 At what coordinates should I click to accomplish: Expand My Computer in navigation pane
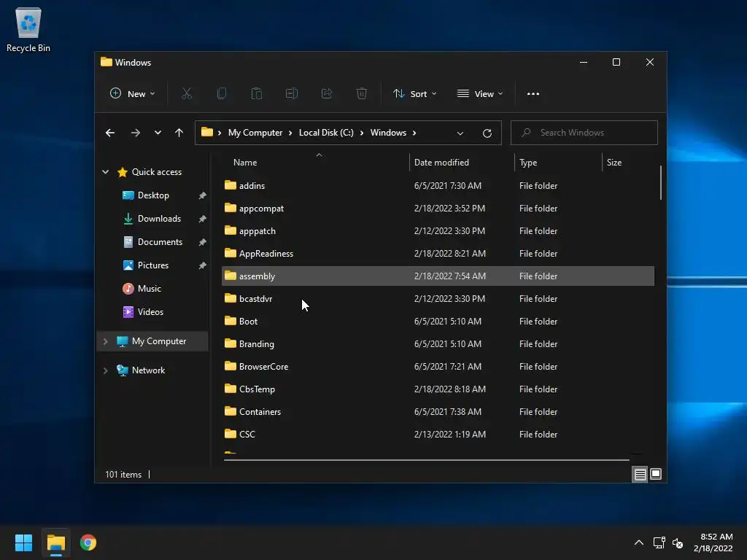[105, 341]
